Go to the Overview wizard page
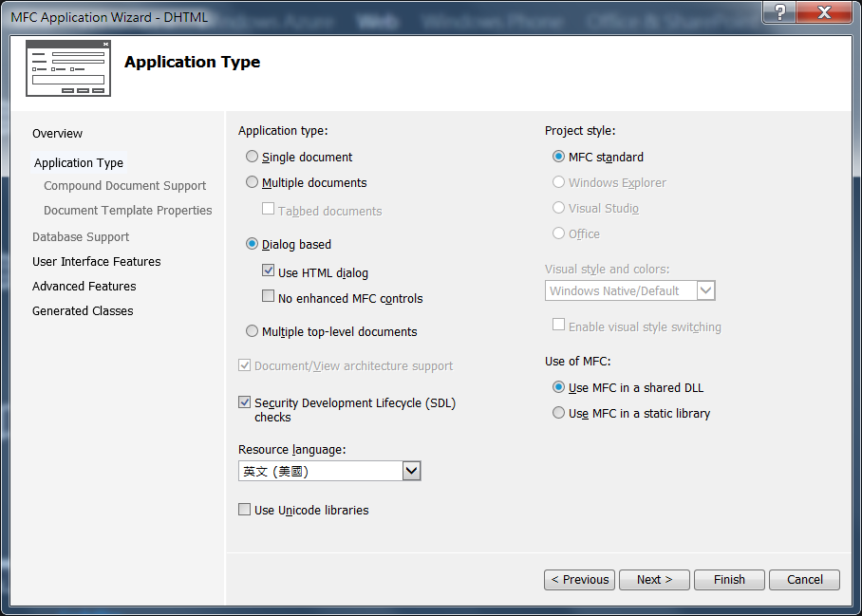Image resolution: width=862 pixels, height=616 pixels. coord(57,134)
